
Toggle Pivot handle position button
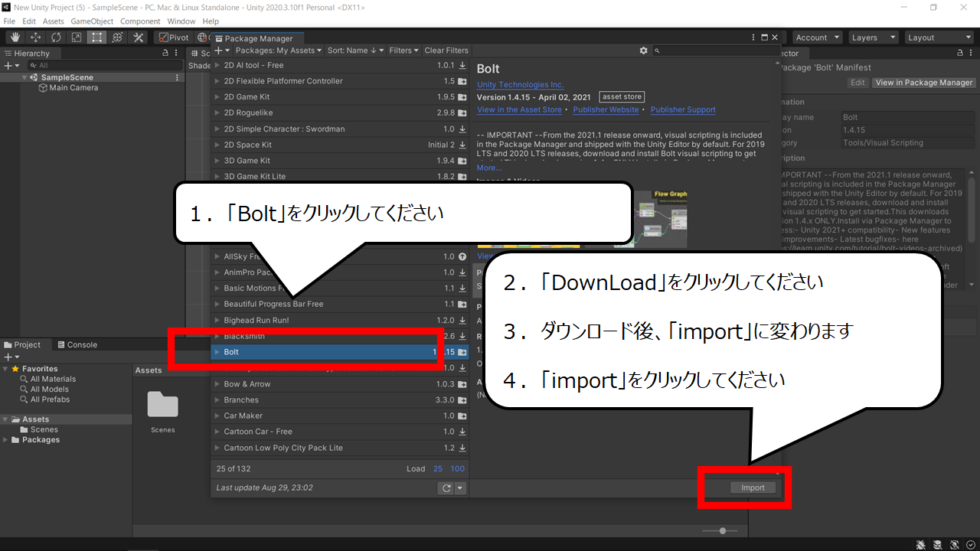coord(173,37)
